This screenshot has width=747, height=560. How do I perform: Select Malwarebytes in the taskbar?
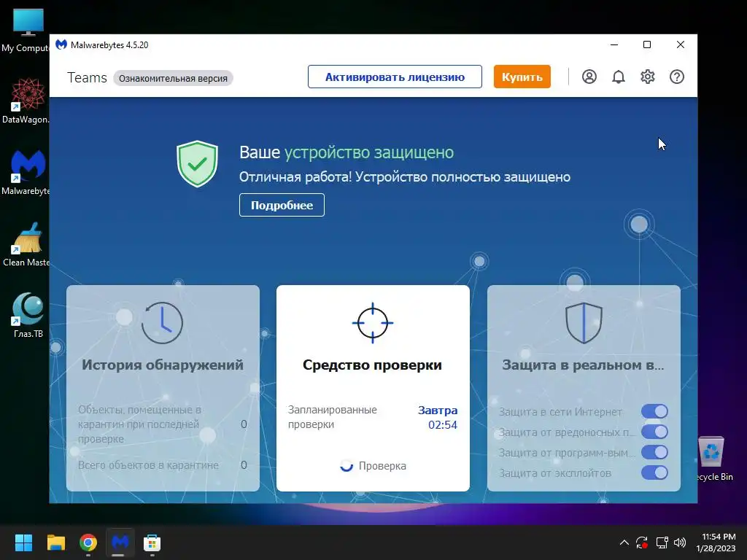pyautogui.click(x=120, y=542)
